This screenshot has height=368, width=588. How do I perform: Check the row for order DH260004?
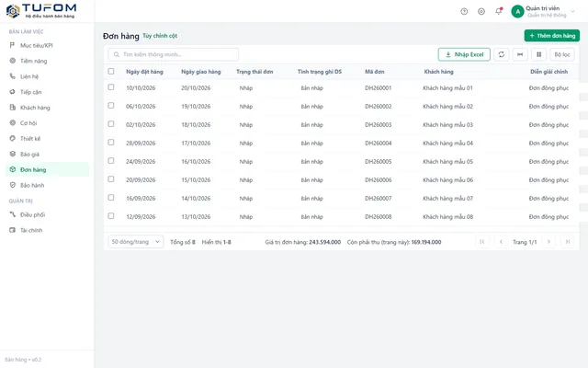click(111, 143)
